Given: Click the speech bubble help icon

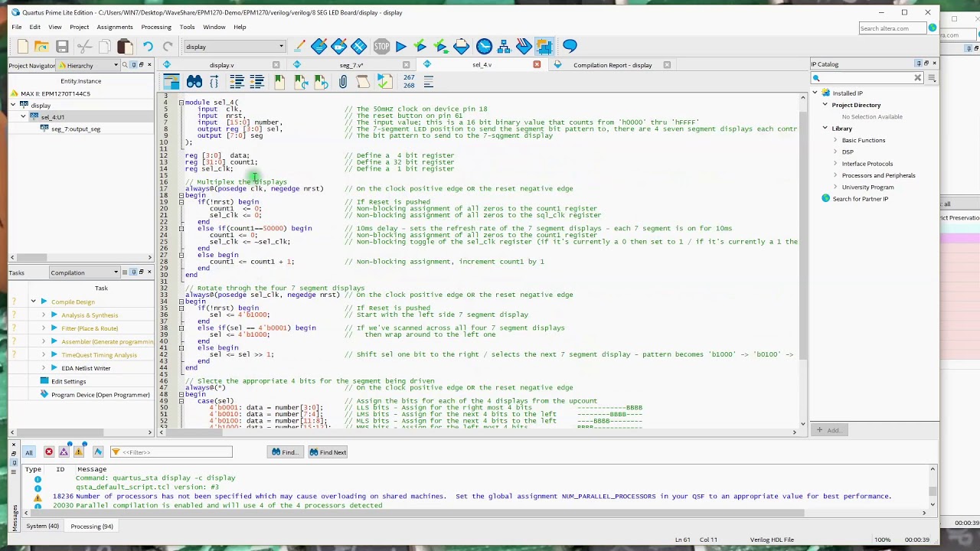Looking at the screenshot, I should coord(570,47).
